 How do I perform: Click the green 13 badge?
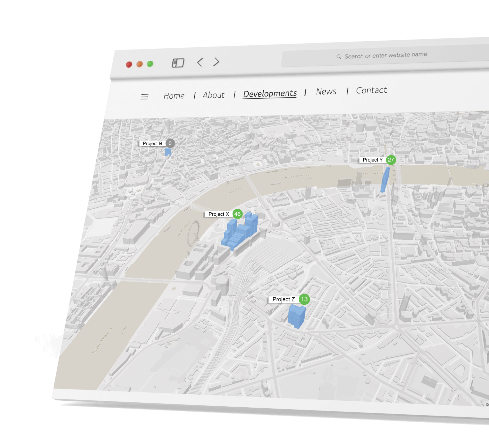304,299
